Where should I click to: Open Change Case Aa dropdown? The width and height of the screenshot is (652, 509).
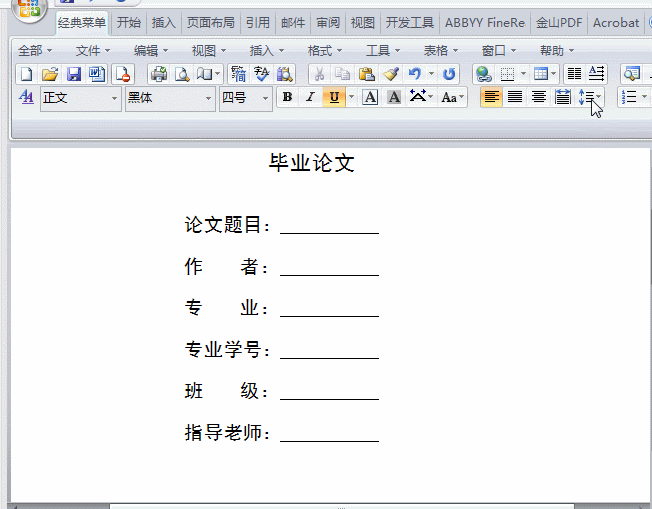[x=453, y=98]
